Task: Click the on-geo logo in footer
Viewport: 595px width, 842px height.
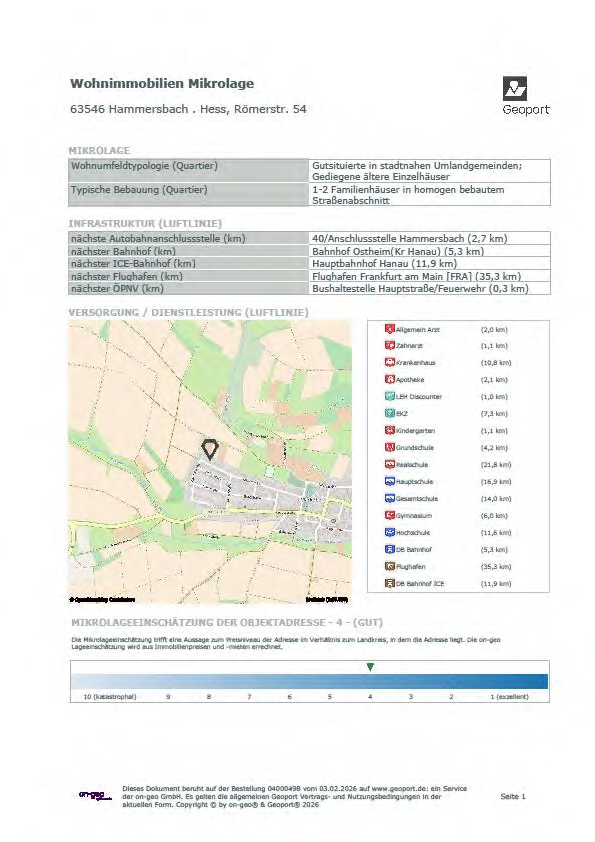Action: 96,795
